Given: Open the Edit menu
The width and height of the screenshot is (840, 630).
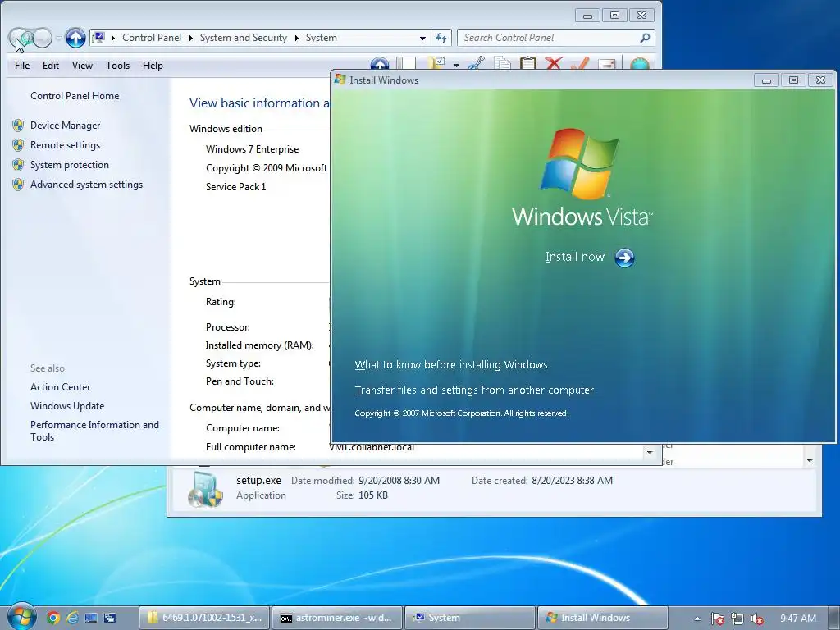Looking at the screenshot, I should pos(51,66).
